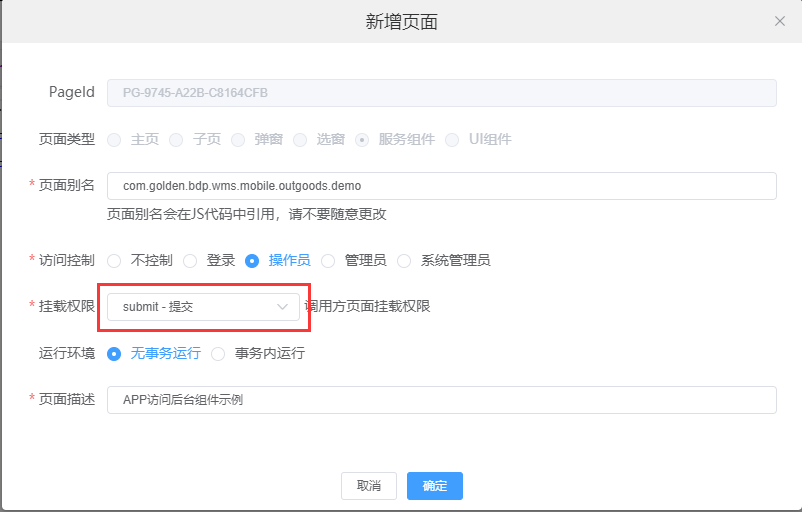This screenshot has width=802, height=512.
Task: Select 无事务运行 run environment
Action: pyautogui.click(x=114, y=354)
